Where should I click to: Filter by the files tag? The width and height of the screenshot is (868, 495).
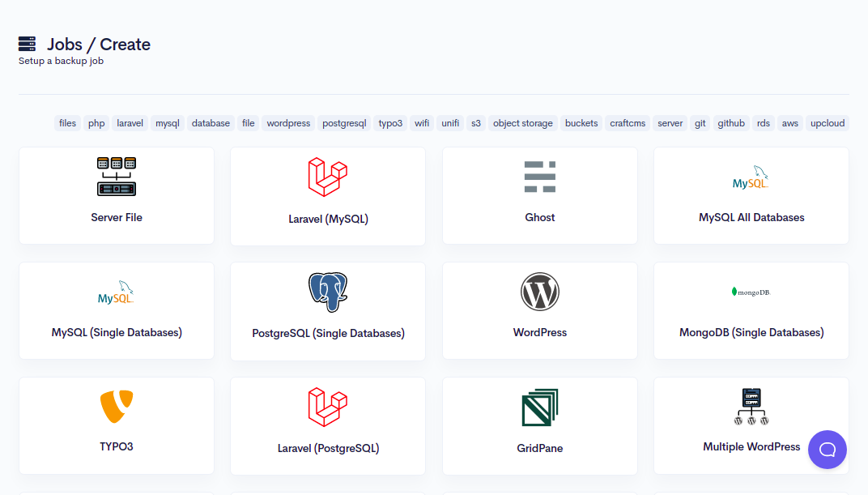[67, 123]
